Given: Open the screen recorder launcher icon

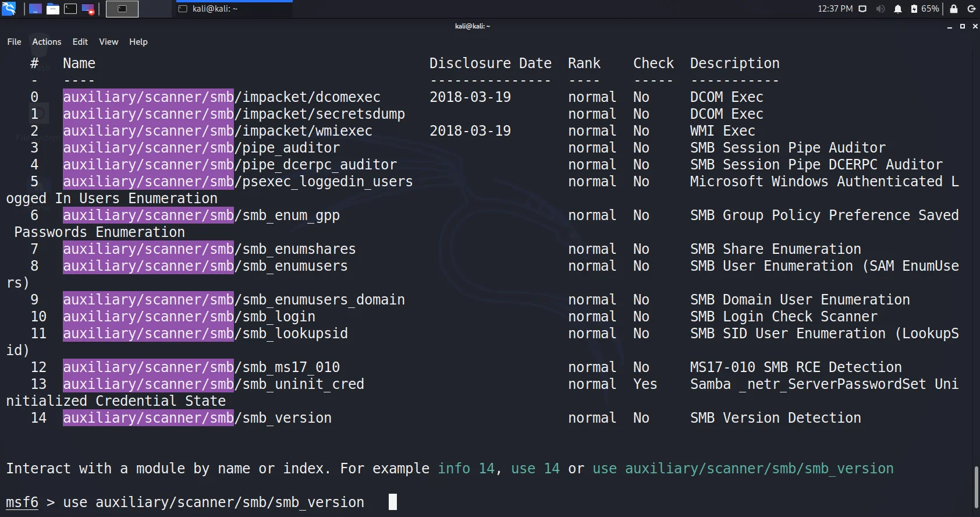Looking at the screenshot, I should point(88,9).
